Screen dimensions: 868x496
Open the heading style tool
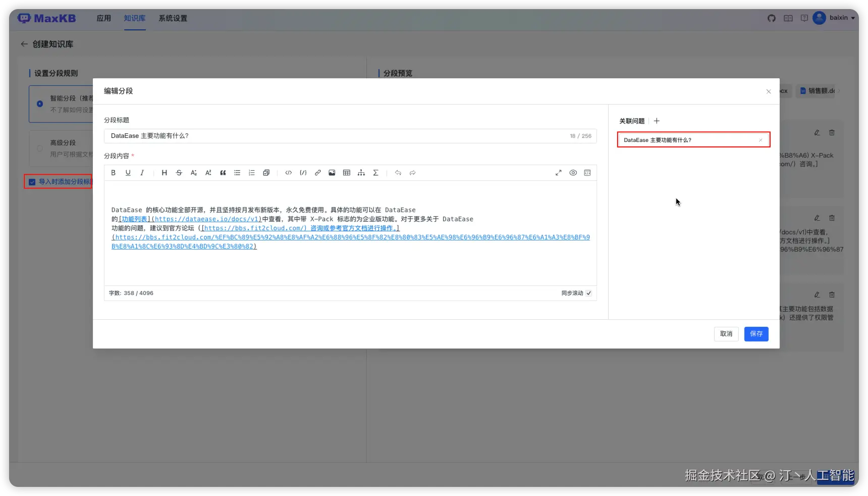click(x=164, y=173)
